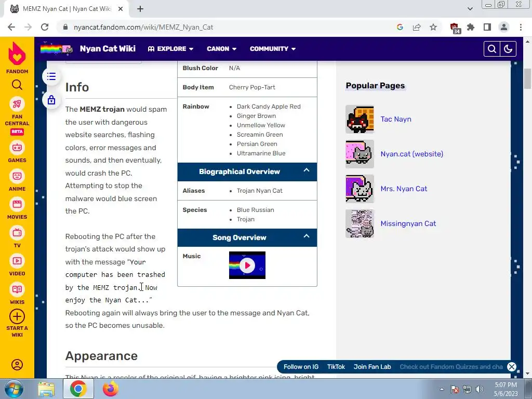Collapse the Song Overview section
Screen dimensions: 532x399
307,236
